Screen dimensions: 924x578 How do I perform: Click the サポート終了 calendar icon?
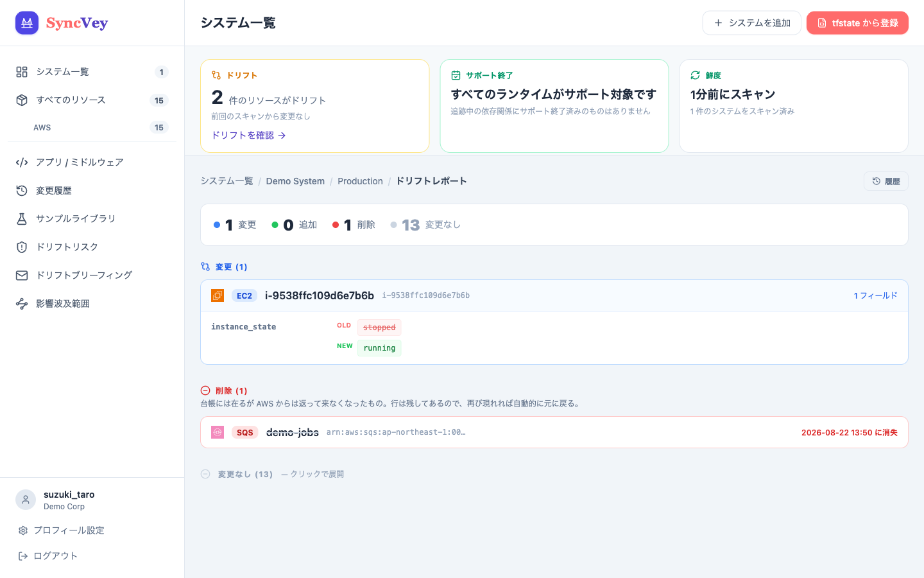click(x=456, y=75)
